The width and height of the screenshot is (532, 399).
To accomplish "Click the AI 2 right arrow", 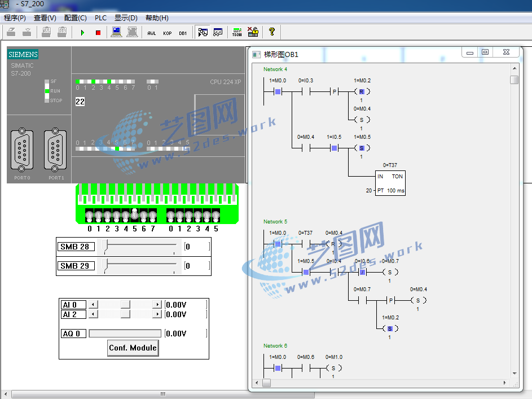I will (157, 314).
